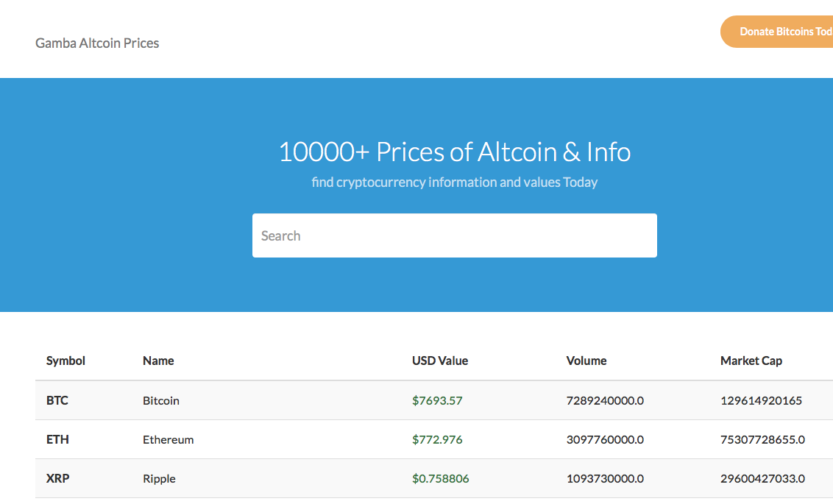Click Ripple's $0.758806 price
The width and height of the screenshot is (833, 504).
point(440,479)
